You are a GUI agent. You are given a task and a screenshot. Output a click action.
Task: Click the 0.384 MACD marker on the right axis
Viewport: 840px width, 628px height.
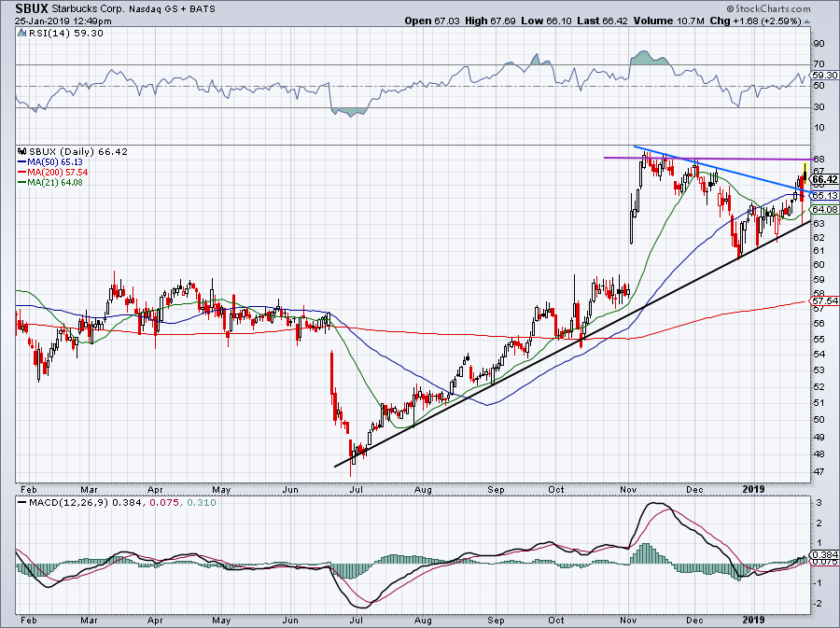(x=824, y=555)
